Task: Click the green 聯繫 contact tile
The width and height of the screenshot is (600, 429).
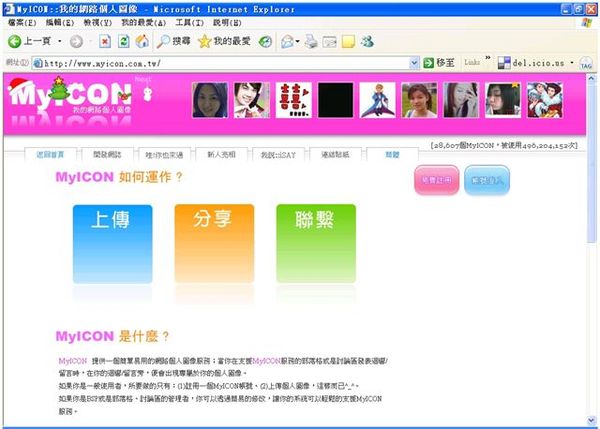Action: pos(316,244)
